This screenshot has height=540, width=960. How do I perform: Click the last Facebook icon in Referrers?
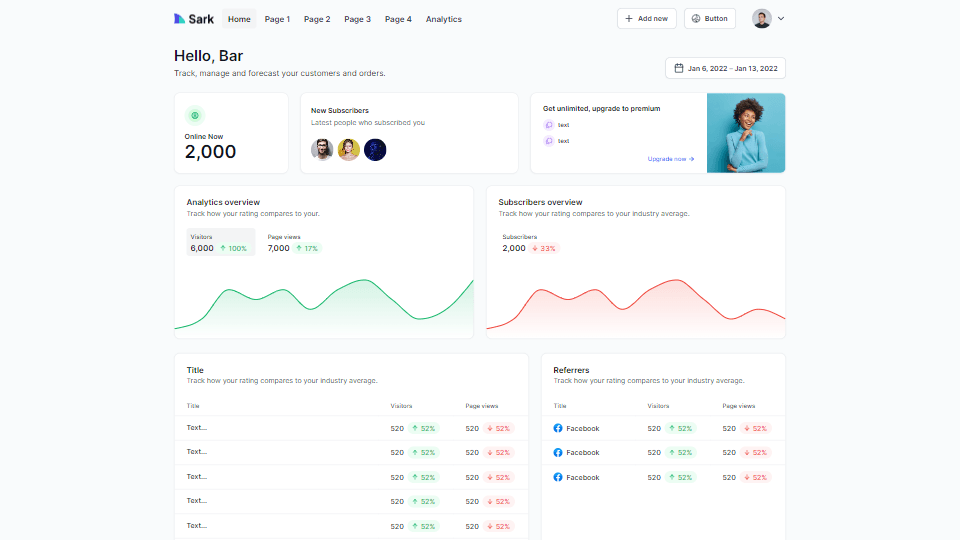[x=558, y=477]
